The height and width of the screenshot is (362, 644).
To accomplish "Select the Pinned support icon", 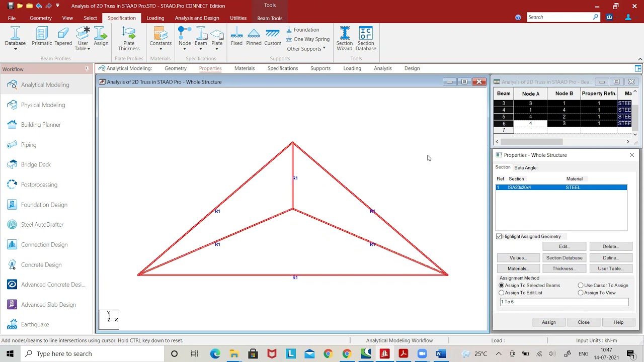I will [x=254, y=37].
